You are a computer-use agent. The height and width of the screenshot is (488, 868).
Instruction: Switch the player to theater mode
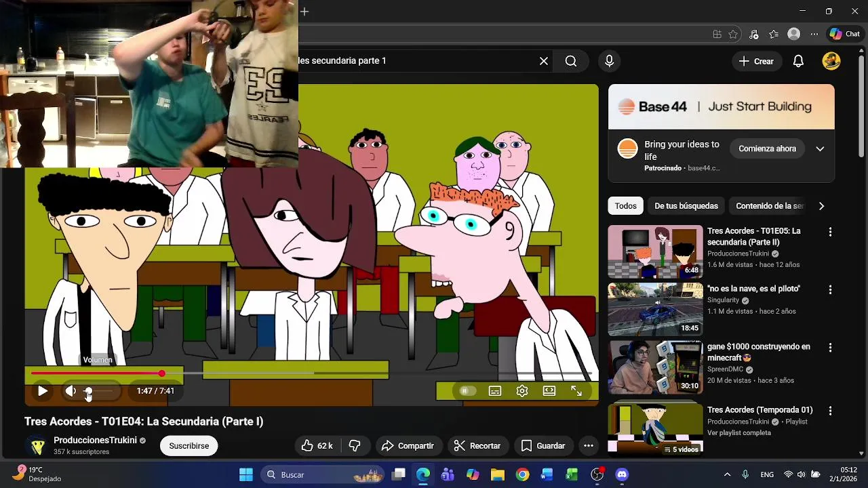pyautogui.click(x=549, y=391)
